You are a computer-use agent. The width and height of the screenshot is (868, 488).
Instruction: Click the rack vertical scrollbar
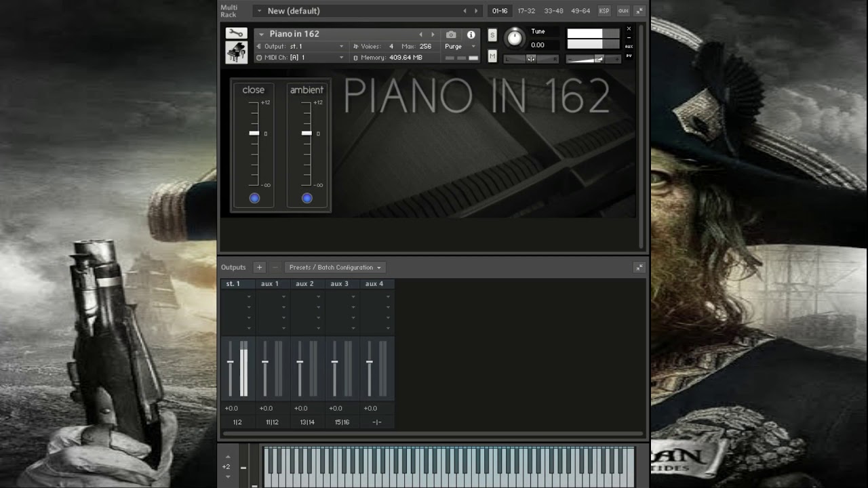click(641, 136)
